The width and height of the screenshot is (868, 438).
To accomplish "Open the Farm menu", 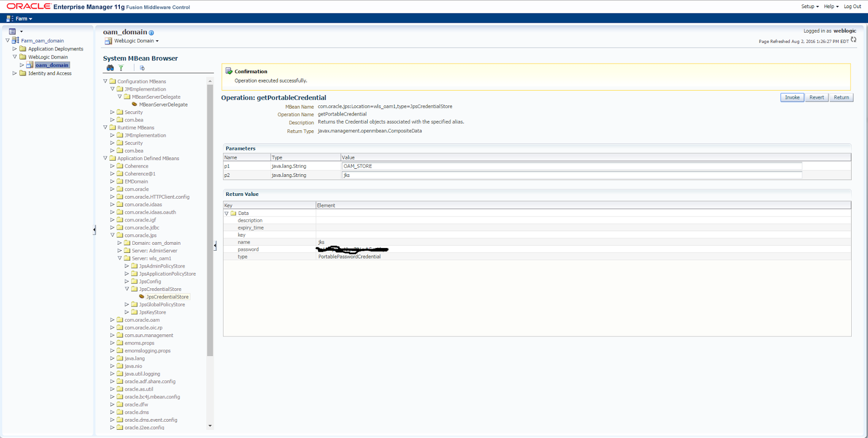I will click(x=24, y=18).
